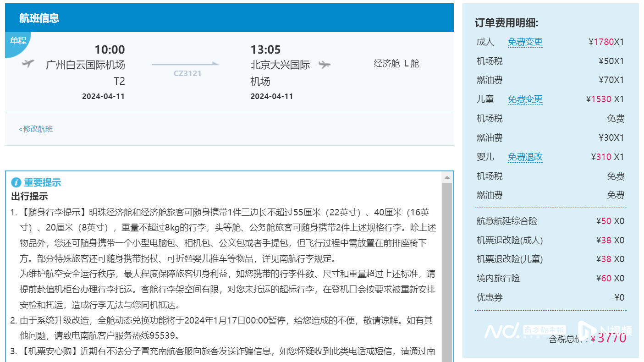The height and width of the screenshot is (362, 644).
Task: Open 免费退改 policy for 婴儿 fare
Action: (525, 157)
